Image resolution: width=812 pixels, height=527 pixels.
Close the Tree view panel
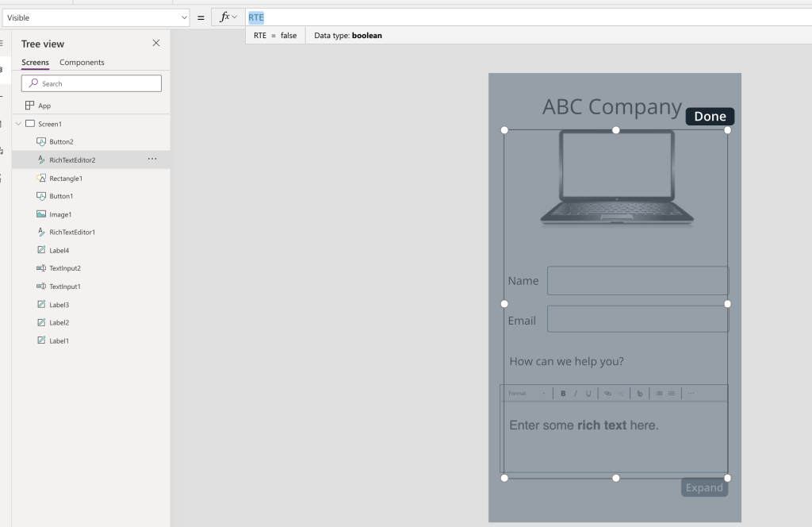click(x=156, y=43)
